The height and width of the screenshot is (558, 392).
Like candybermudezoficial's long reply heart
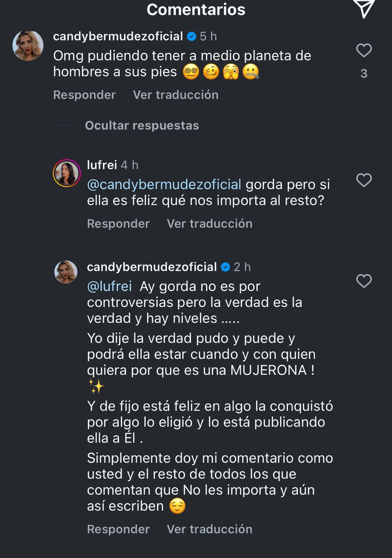tap(364, 280)
